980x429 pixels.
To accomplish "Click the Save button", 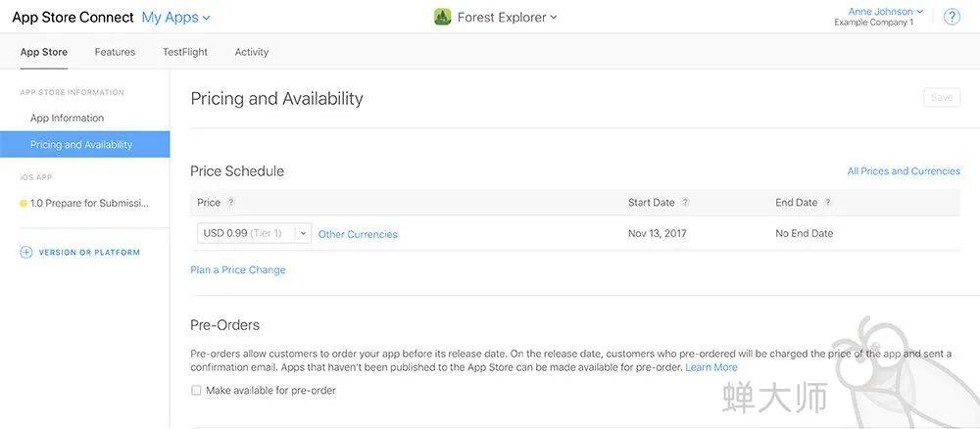I will click(x=942, y=97).
